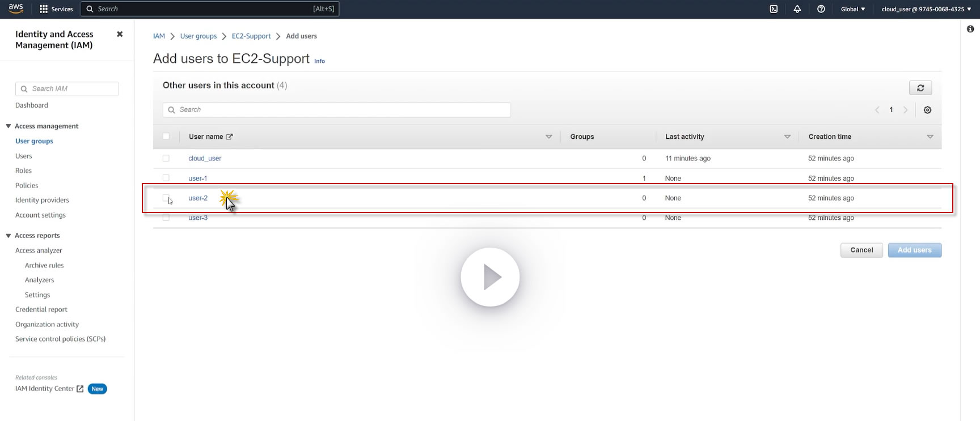Click the Add users button
This screenshot has width=980, height=421.
914,250
